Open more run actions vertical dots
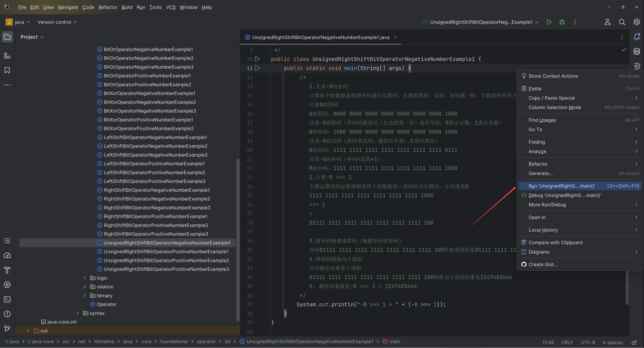The height and width of the screenshot is (348, 644). (575, 22)
